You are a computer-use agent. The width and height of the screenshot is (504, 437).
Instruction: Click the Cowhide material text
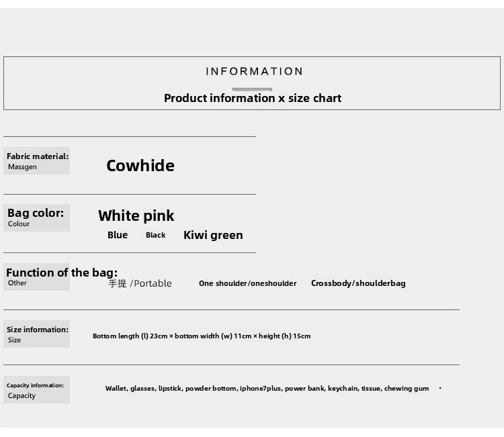tap(140, 166)
